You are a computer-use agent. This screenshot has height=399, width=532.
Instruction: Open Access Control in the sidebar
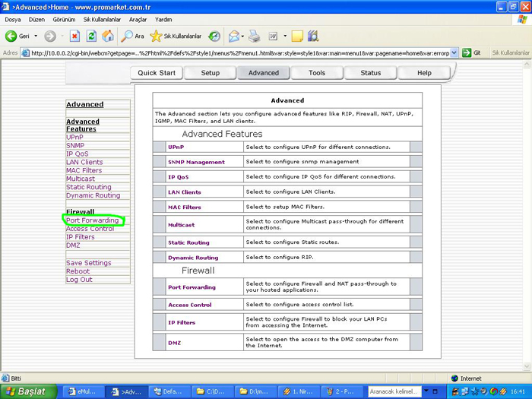[90, 229]
